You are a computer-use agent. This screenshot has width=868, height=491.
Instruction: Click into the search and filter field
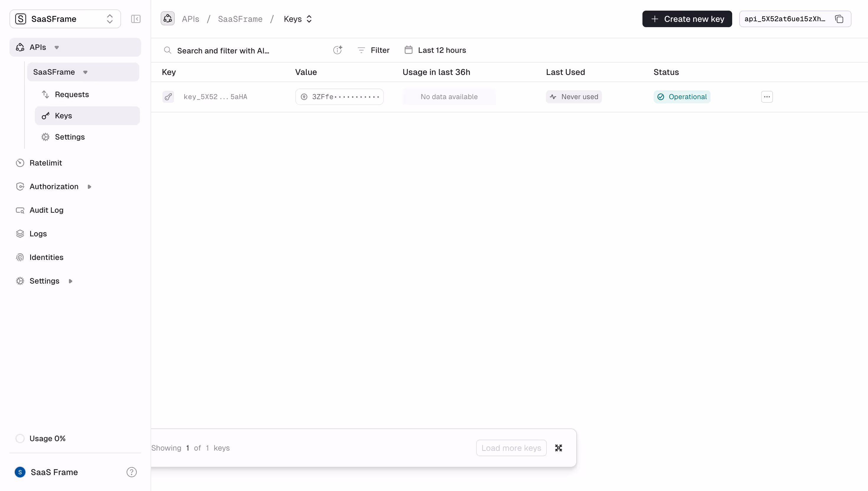point(236,50)
